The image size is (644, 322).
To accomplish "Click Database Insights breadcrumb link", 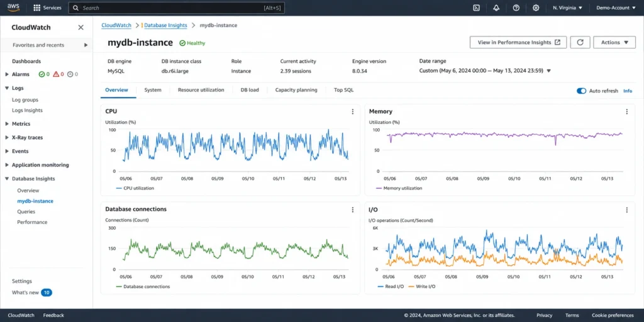I will point(165,25).
